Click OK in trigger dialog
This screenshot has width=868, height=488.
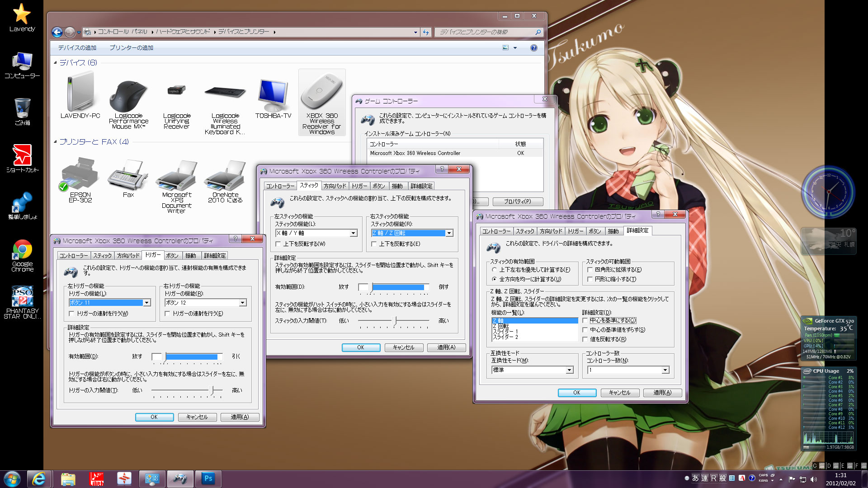tap(154, 417)
